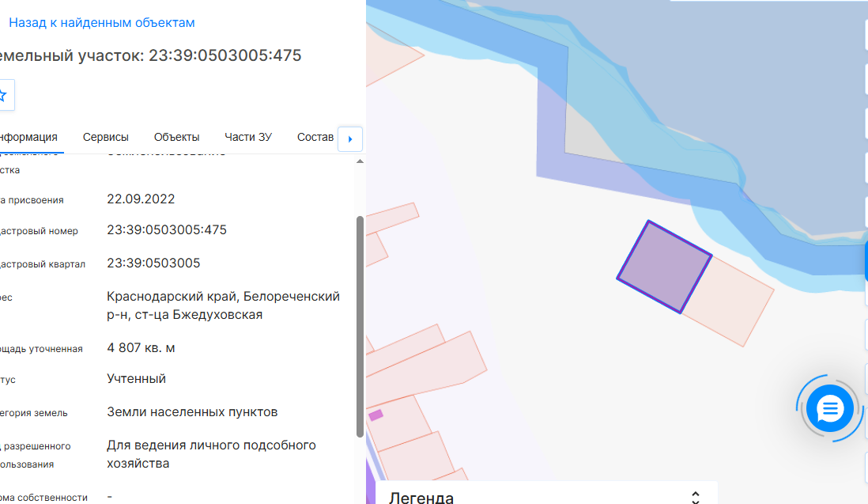
Task: Click the pink parcel adjoining highlighted parcel
Action: 729,301
